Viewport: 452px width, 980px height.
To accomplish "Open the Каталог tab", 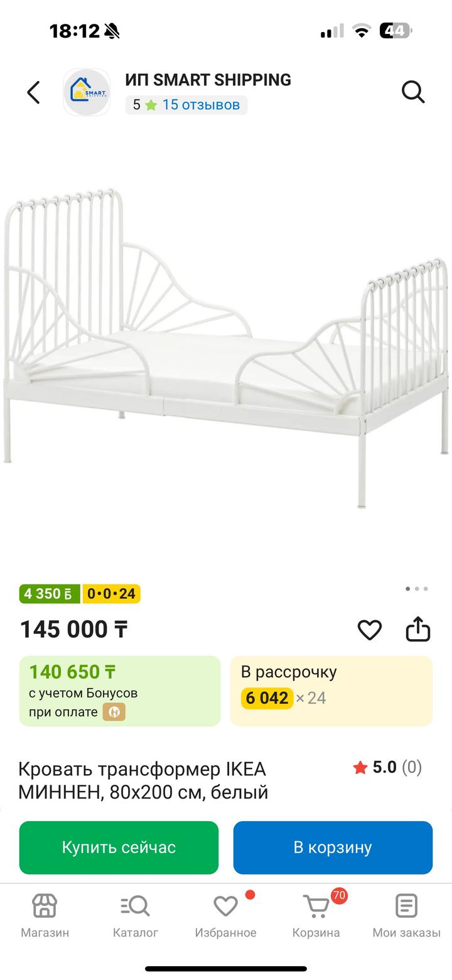I will pyautogui.click(x=136, y=915).
